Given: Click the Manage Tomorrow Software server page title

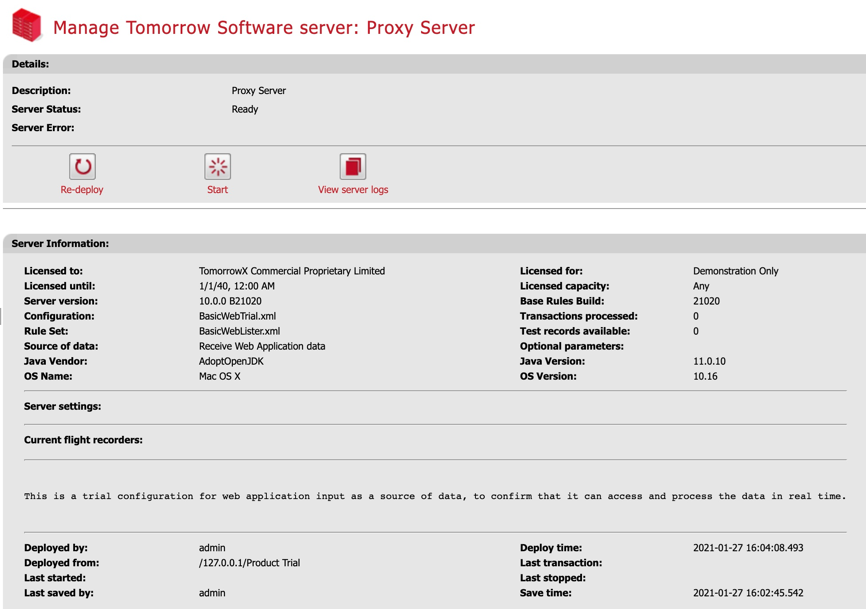Looking at the screenshot, I should point(264,27).
